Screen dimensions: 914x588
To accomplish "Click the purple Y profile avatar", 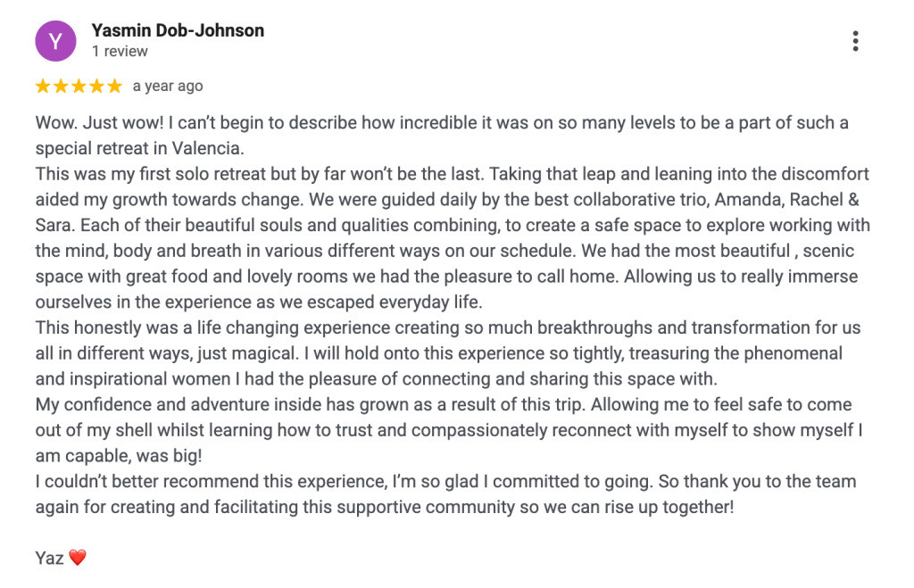I will pyautogui.click(x=55, y=41).
